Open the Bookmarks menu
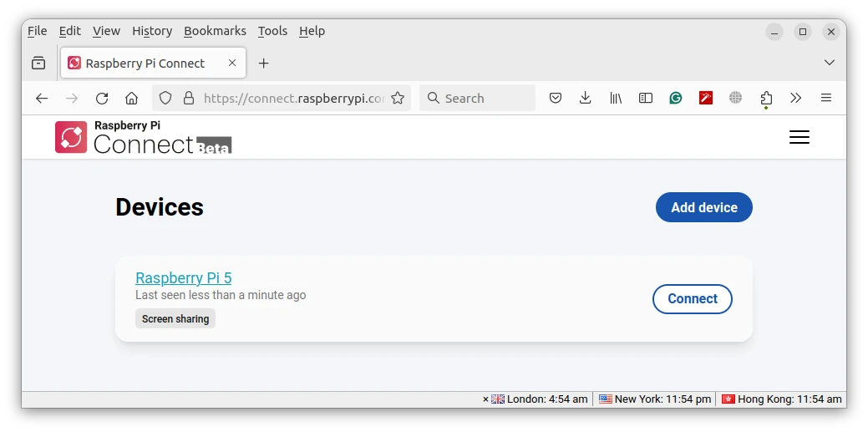This screenshot has height=432, width=868. [x=215, y=31]
